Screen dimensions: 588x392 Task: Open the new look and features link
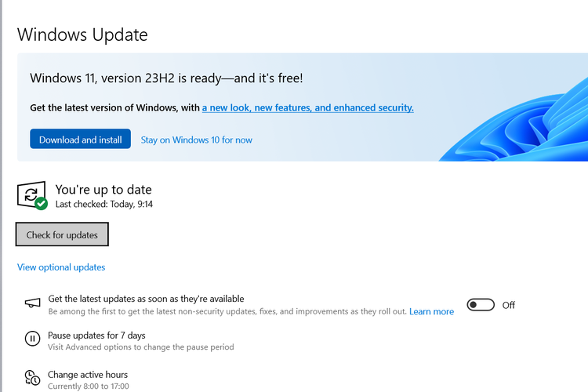[x=307, y=107]
